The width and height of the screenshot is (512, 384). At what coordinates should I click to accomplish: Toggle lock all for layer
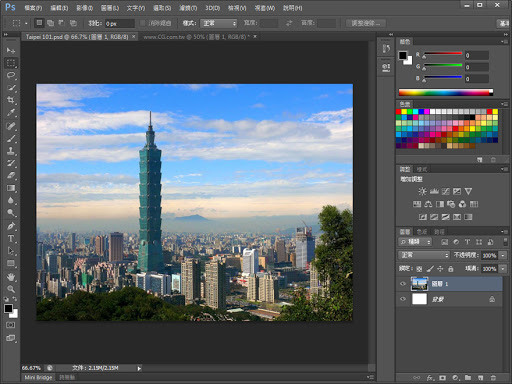(451, 269)
